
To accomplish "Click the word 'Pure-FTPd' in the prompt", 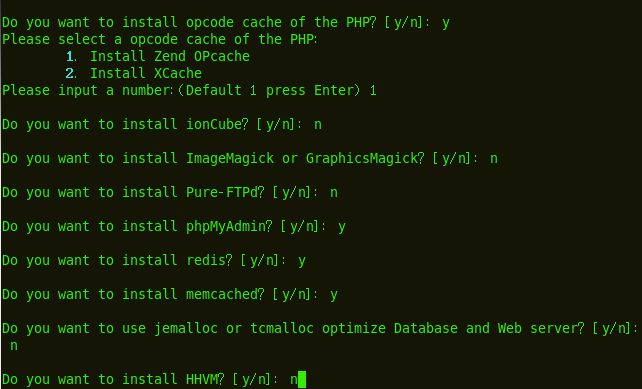I will (x=225, y=192).
